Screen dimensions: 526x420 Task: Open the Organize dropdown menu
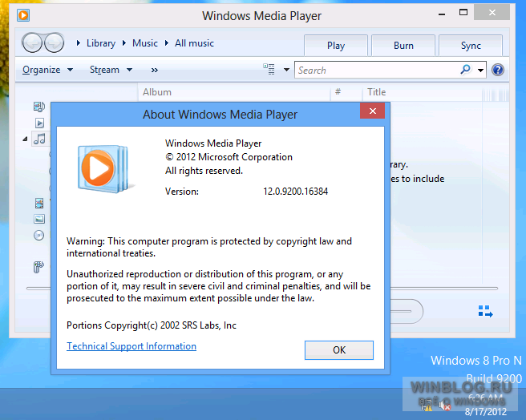[47, 70]
